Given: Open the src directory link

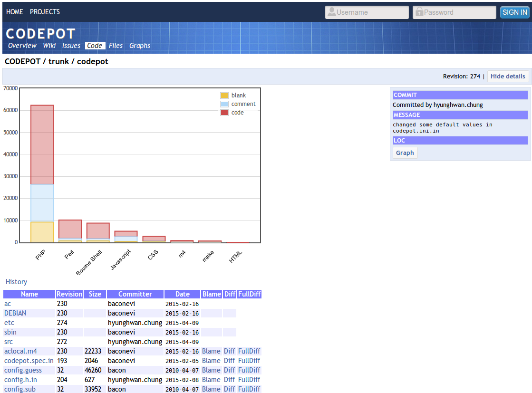Looking at the screenshot, I should [x=8, y=342].
